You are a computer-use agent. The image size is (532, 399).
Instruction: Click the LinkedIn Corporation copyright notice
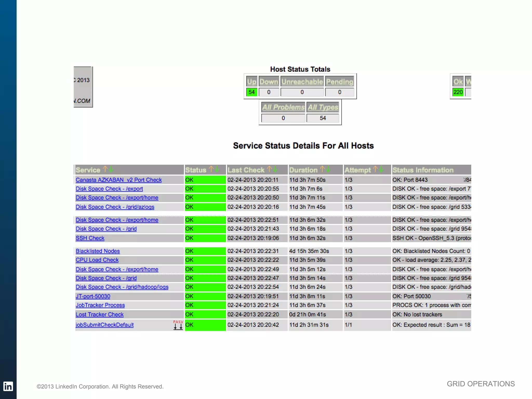click(100, 387)
